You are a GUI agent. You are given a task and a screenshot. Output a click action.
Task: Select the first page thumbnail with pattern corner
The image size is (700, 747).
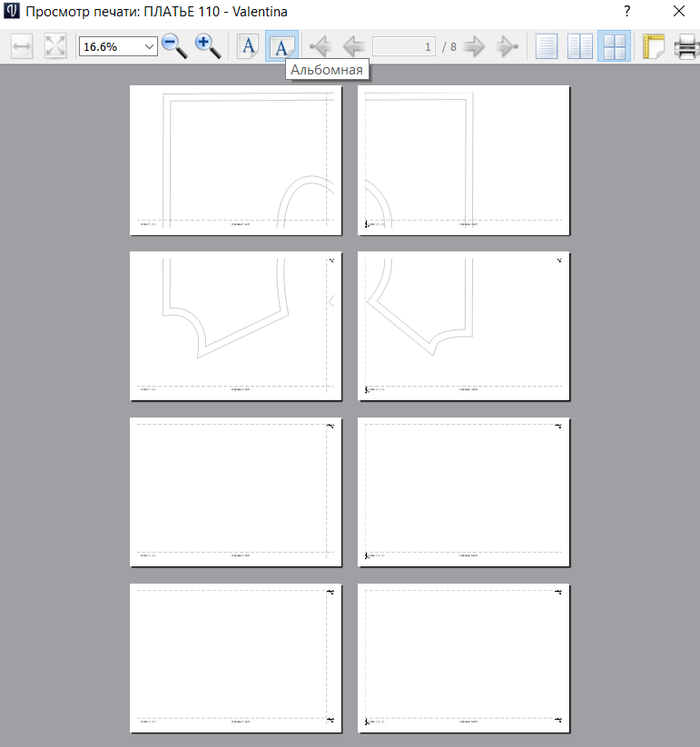[236, 160]
